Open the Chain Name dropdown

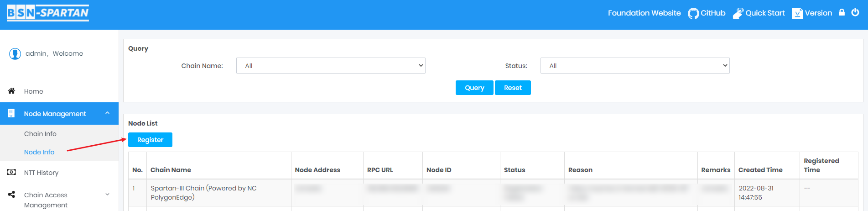(331, 66)
